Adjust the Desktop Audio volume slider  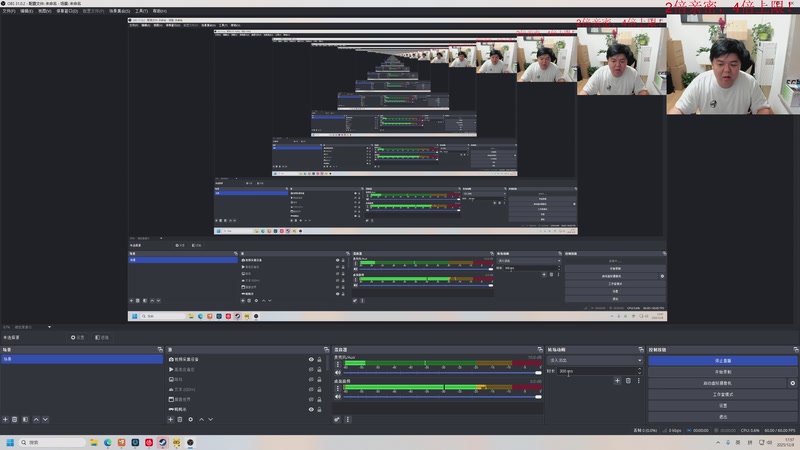442,396
